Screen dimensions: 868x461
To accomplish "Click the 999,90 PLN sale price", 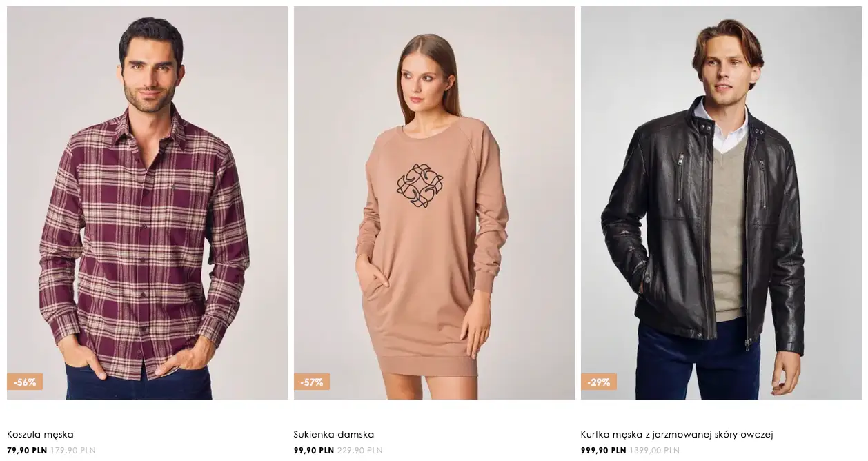I will pyautogui.click(x=604, y=450).
